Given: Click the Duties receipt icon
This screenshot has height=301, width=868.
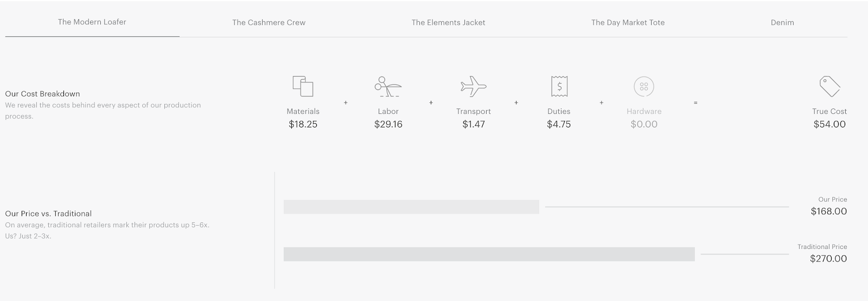Looking at the screenshot, I should pyautogui.click(x=559, y=86).
